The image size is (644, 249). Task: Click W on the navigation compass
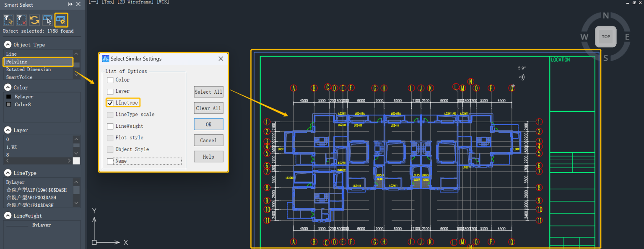(x=584, y=37)
